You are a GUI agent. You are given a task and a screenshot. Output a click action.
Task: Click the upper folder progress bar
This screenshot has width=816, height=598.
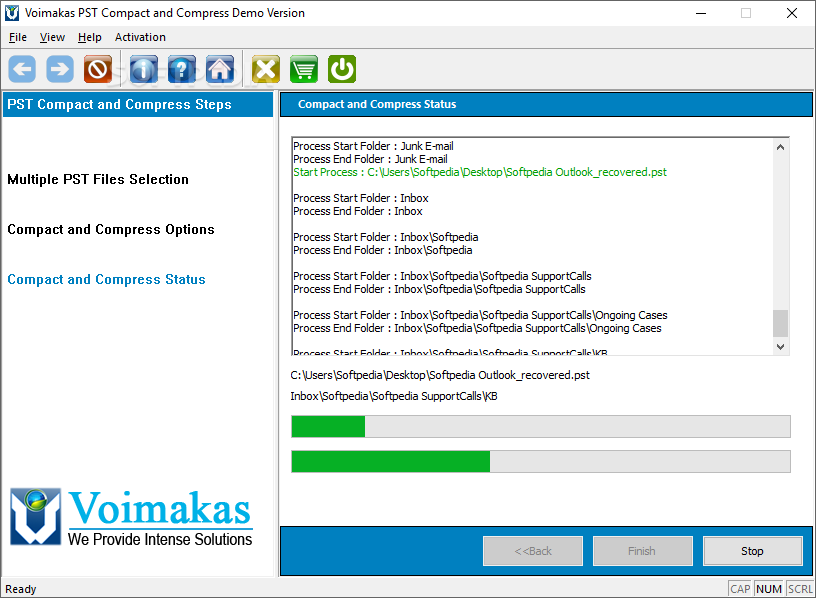(x=541, y=426)
